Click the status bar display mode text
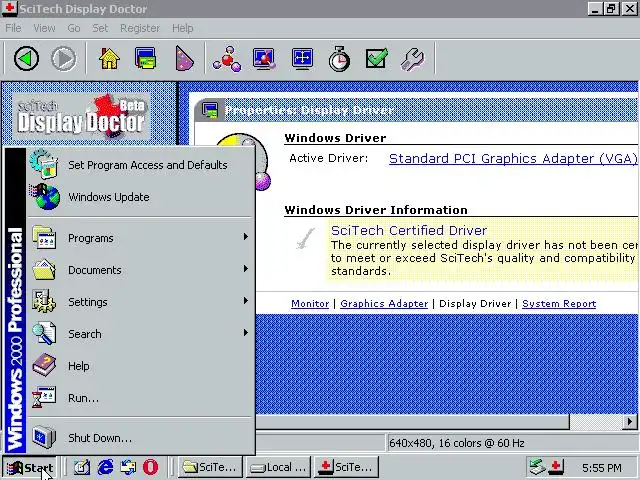Screen dimensions: 640x480 [x=456, y=443]
